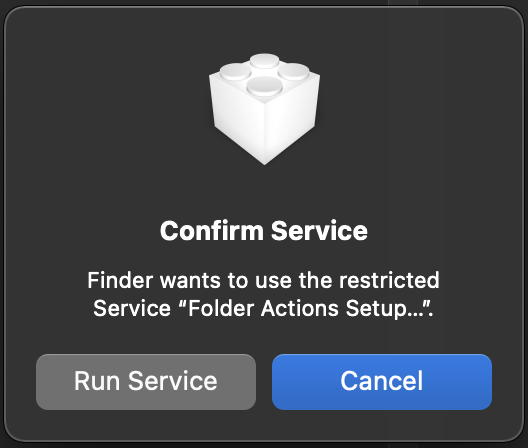Dismiss the prompt with Cancel
The height and width of the screenshot is (448, 528).
(382, 382)
